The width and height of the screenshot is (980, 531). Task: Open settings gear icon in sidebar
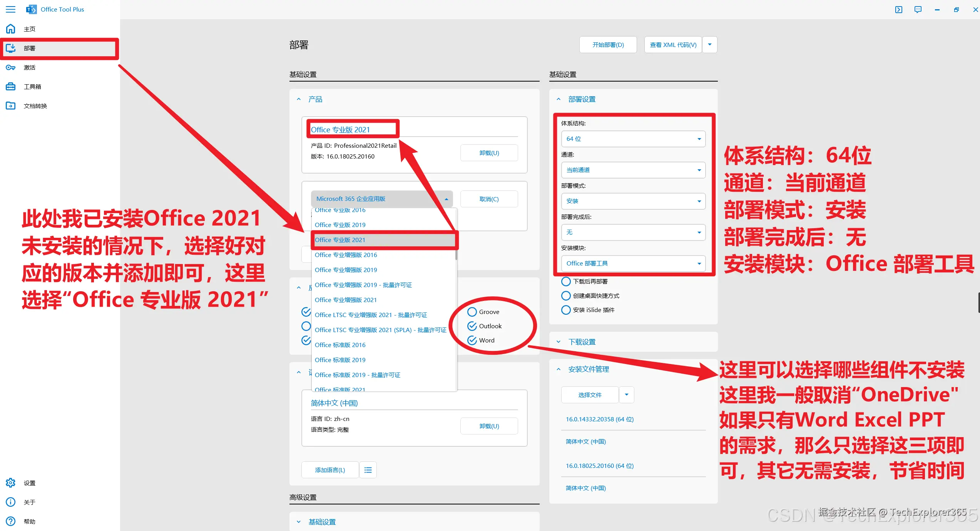[11, 483]
